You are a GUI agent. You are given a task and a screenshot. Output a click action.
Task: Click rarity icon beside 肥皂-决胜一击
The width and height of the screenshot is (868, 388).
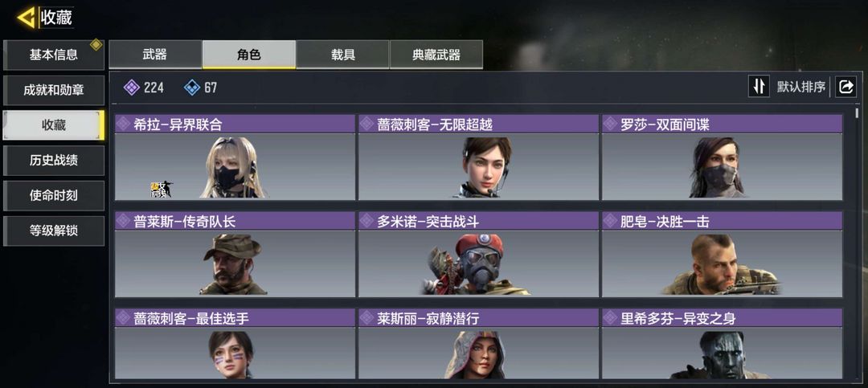point(610,221)
